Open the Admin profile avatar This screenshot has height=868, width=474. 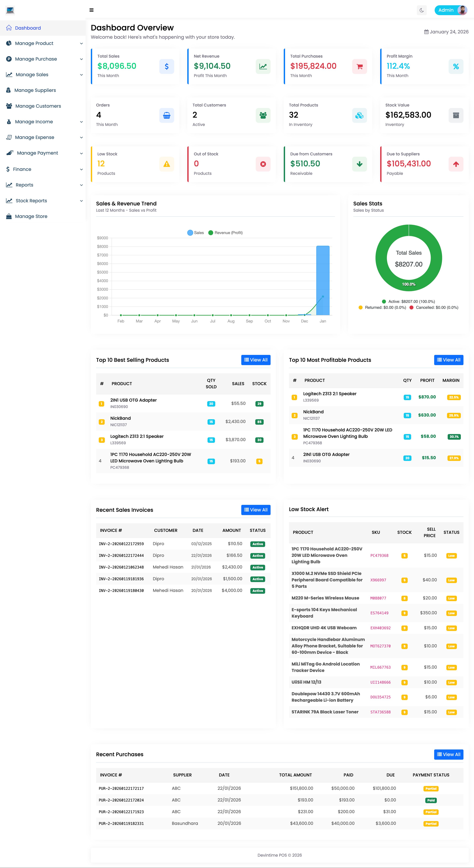[x=462, y=10]
